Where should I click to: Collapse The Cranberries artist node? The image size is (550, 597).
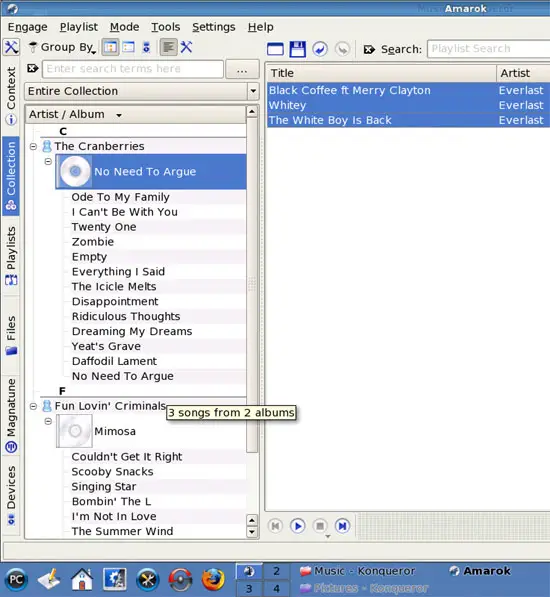pyautogui.click(x=33, y=146)
